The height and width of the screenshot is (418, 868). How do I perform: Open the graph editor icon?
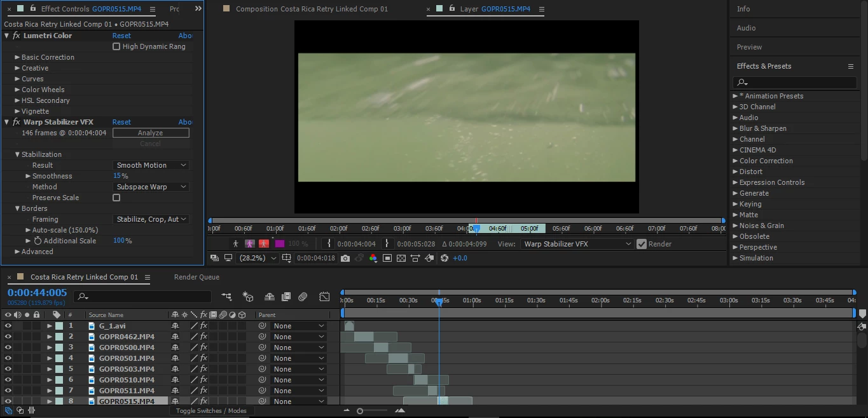click(x=324, y=297)
